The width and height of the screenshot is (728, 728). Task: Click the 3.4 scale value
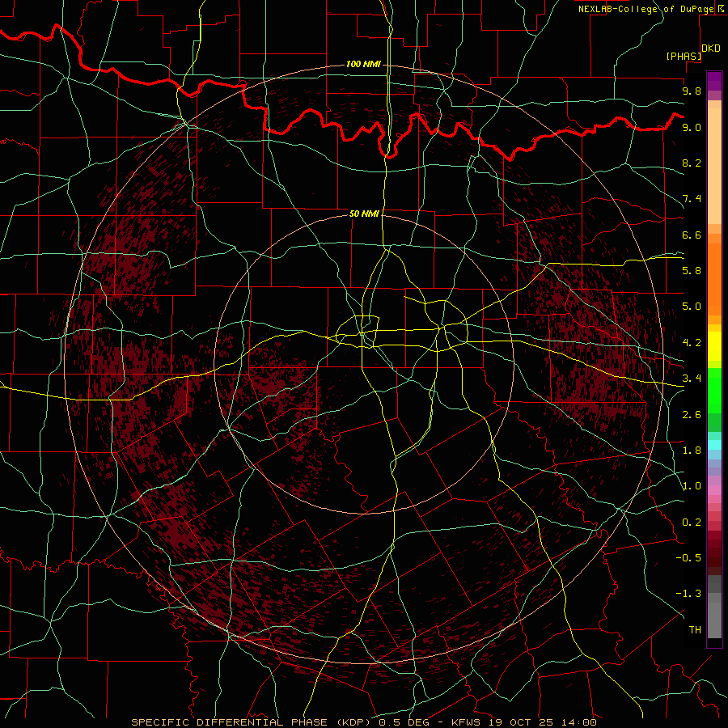[x=692, y=379]
